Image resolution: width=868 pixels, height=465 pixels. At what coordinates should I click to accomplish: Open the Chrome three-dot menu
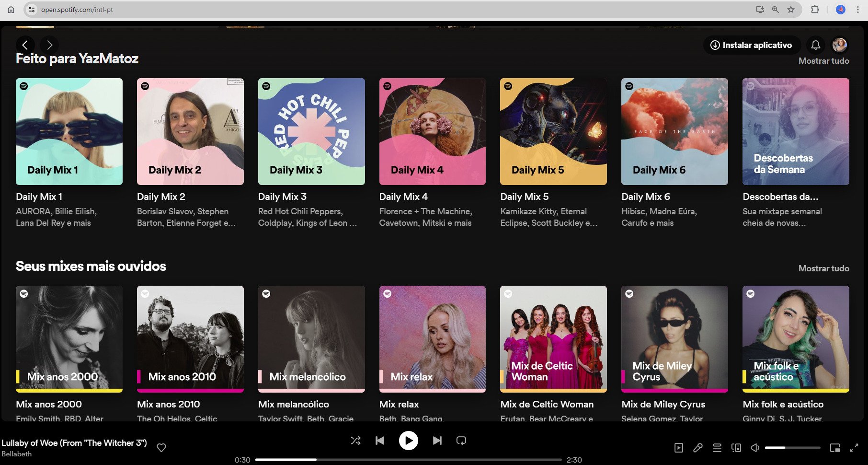(857, 10)
